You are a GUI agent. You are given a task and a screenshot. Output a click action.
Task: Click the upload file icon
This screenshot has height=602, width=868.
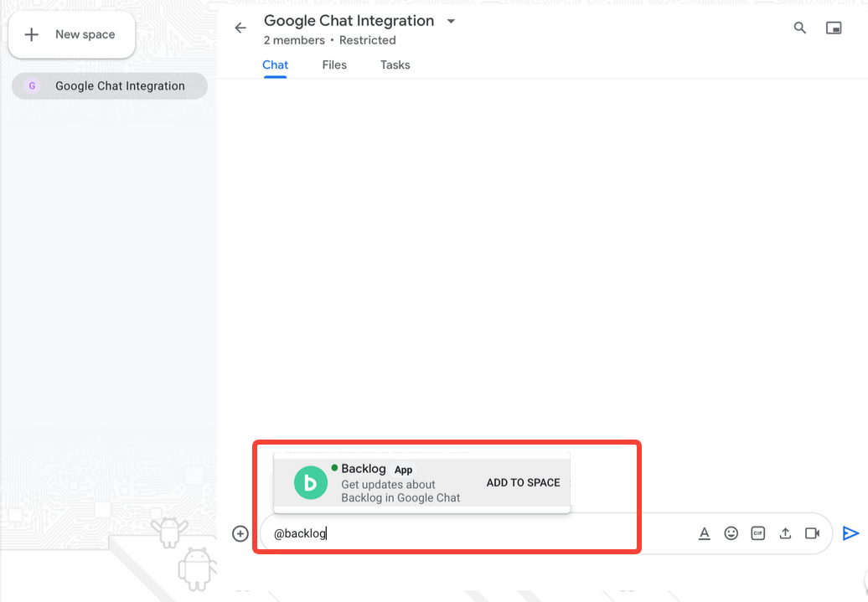(x=785, y=533)
